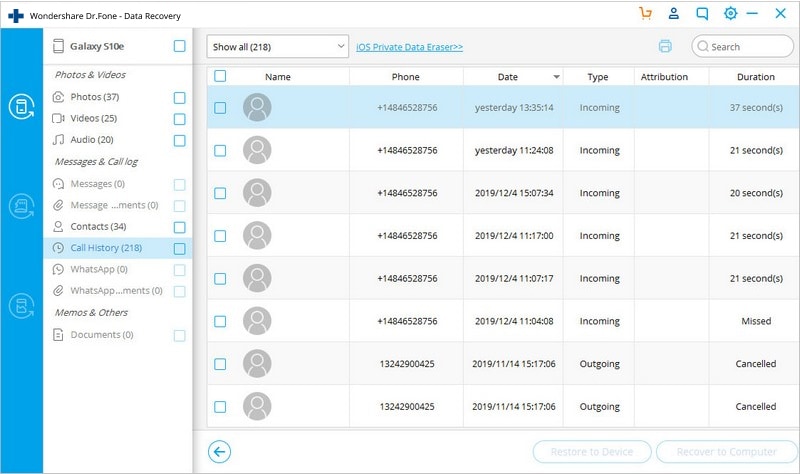Check the 2019/12/4 11:17:00 call checkbox
800x474 pixels.
[x=220, y=236]
